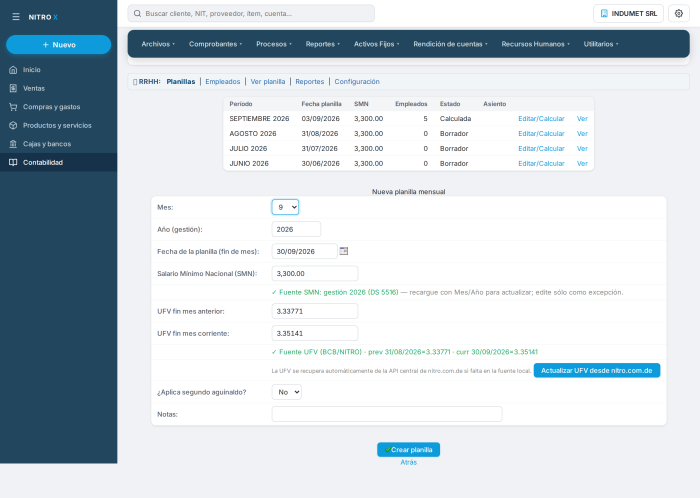The height and width of the screenshot is (498, 700).
Task: Switch to the Empleados RRHH tab
Action: tap(223, 82)
